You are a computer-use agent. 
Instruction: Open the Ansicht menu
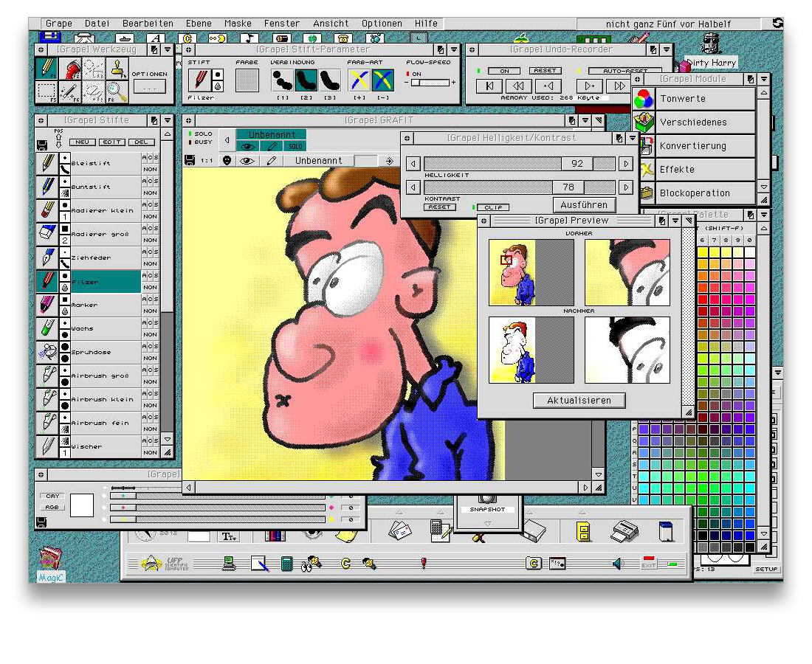click(x=331, y=24)
